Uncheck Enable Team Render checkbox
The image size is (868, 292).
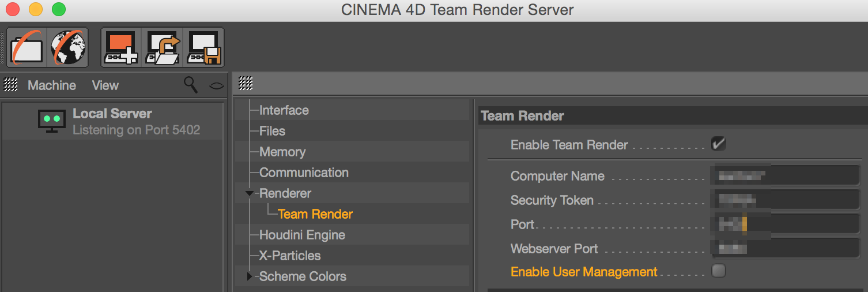(718, 144)
